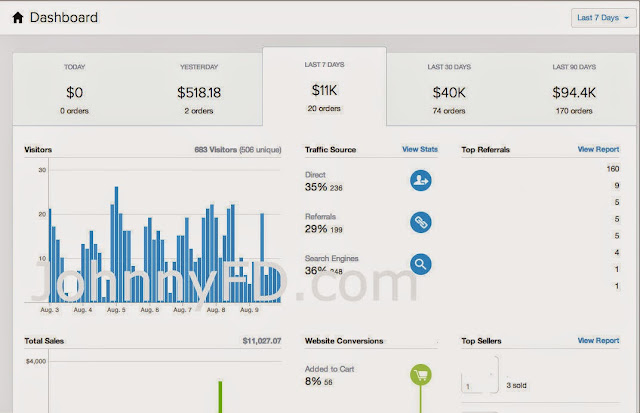This screenshot has width=640, height=413.
Task: Click the 20 orders text
Action: point(324,109)
